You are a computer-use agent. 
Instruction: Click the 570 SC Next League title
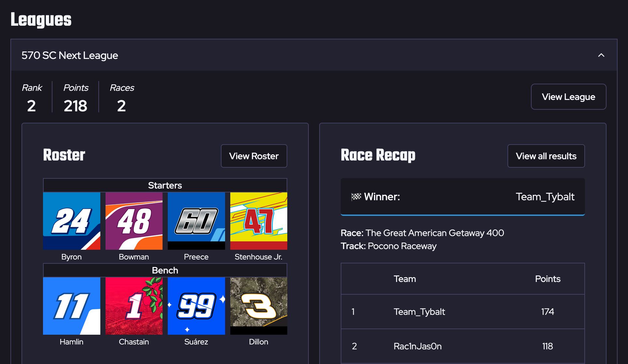pyautogui.click(x=70, y=55)
